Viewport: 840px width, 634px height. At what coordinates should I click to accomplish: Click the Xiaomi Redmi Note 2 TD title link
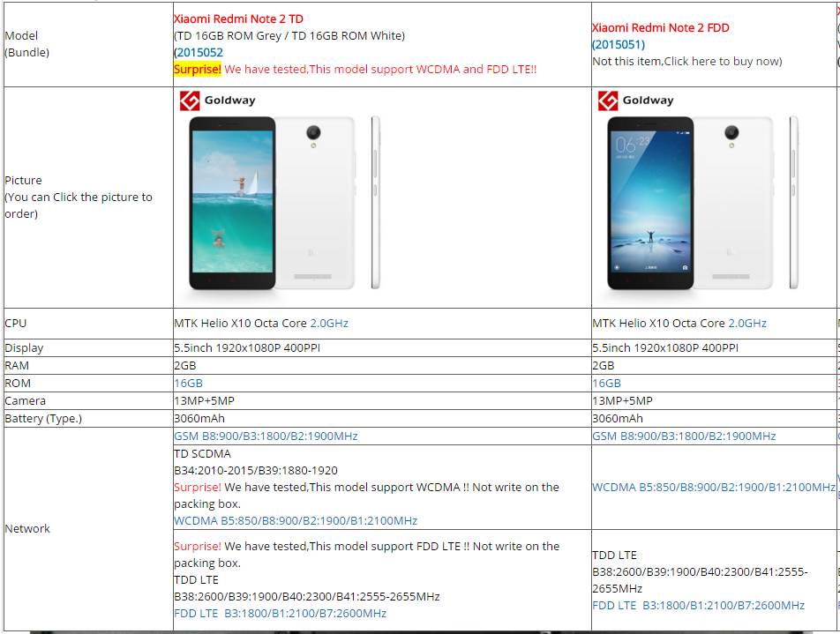238,19
